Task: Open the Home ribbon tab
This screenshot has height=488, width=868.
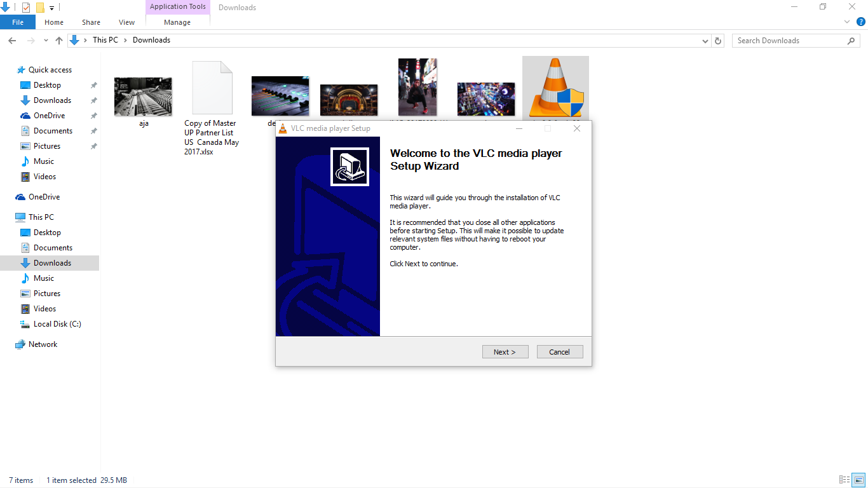Action: coord(54,22)
